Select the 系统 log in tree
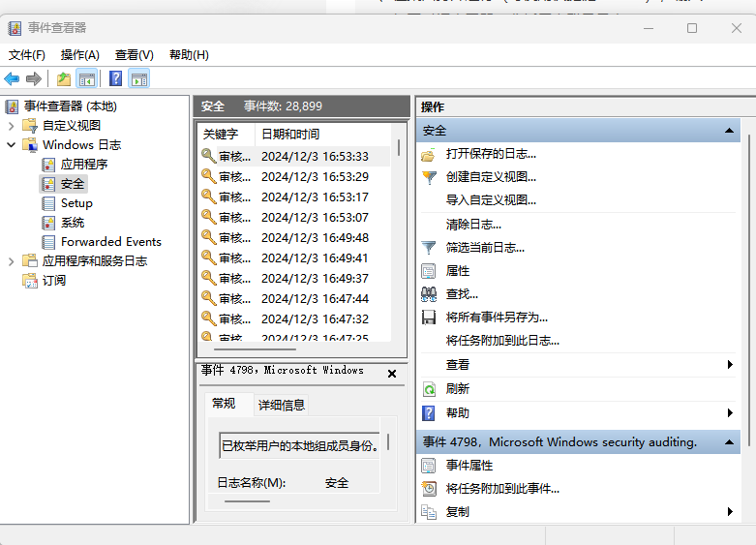The image size is (756, 545). [73, 223]
